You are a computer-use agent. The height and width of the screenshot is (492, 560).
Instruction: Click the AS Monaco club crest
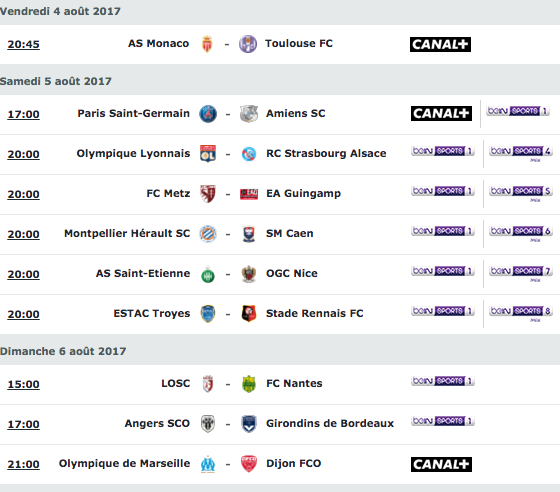(207, 44)
